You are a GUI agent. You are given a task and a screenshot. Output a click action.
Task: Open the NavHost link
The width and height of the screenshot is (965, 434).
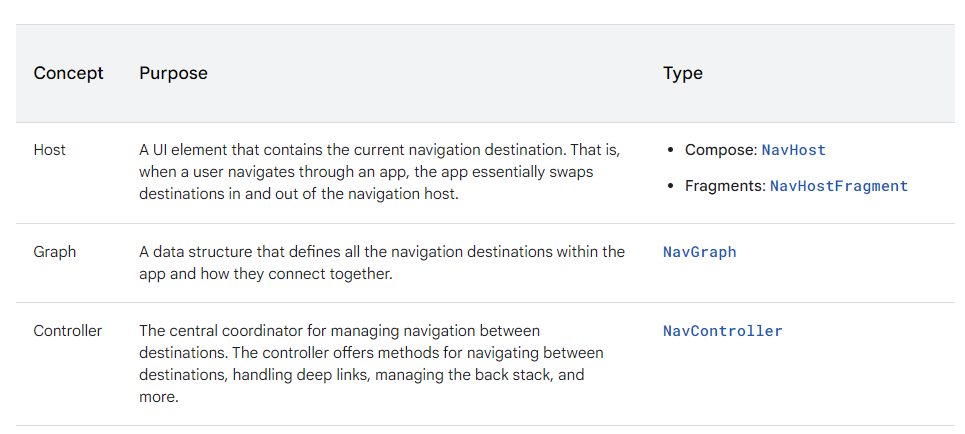[x=793, y=150]
